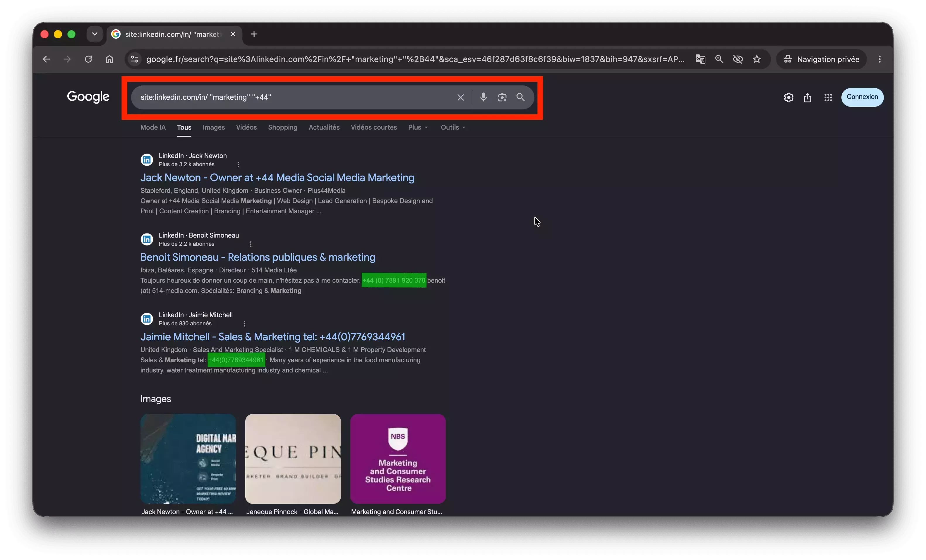Viewport: 926px width, 560px height.
Task: Click the translate page icon
Action: click(701, 59)
